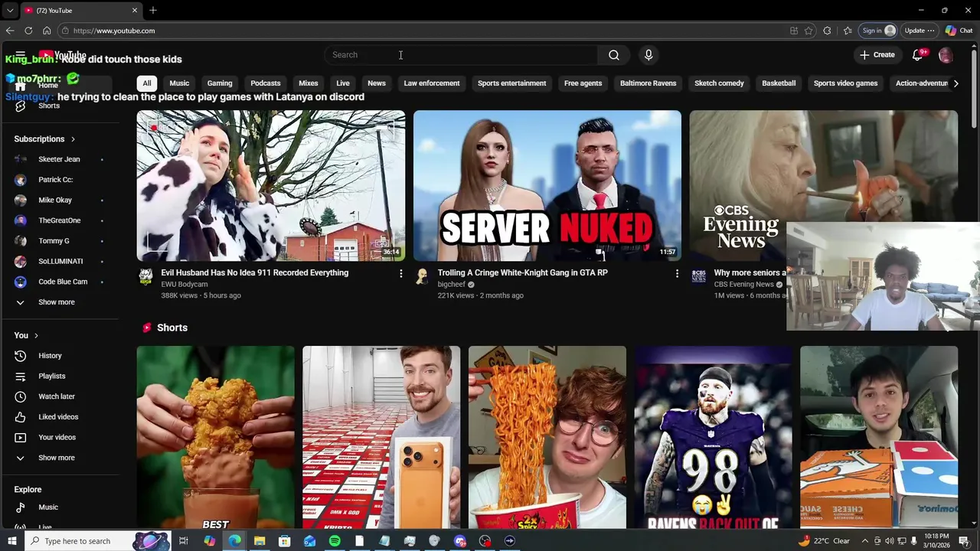Add page to favorites star icon
The image size is (980, 551).
click(x=808, y=31)
